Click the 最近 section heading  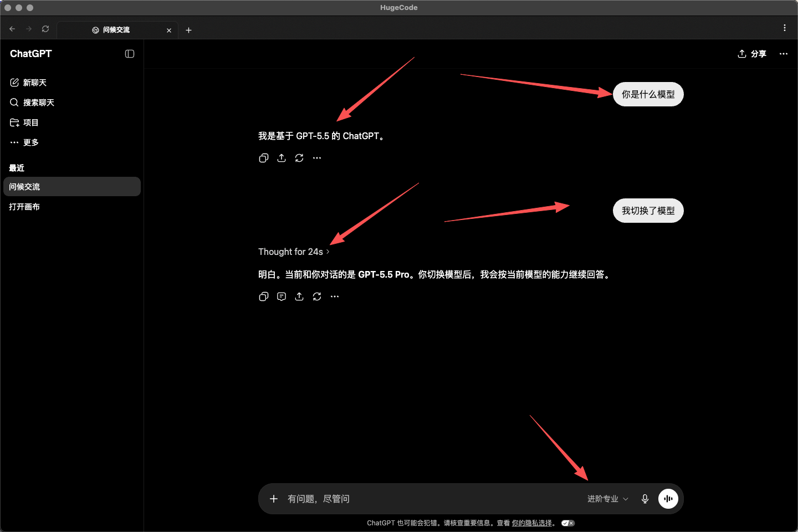17,168
